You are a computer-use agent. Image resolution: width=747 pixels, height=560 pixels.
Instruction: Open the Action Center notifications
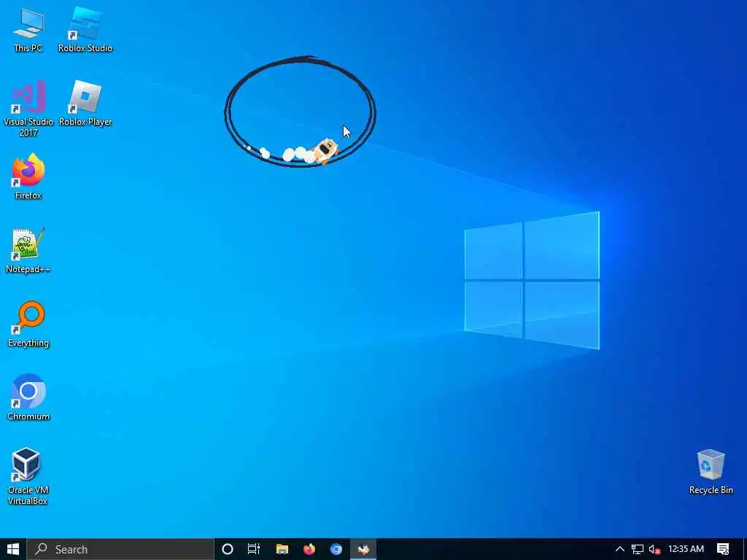coord(723,549)
